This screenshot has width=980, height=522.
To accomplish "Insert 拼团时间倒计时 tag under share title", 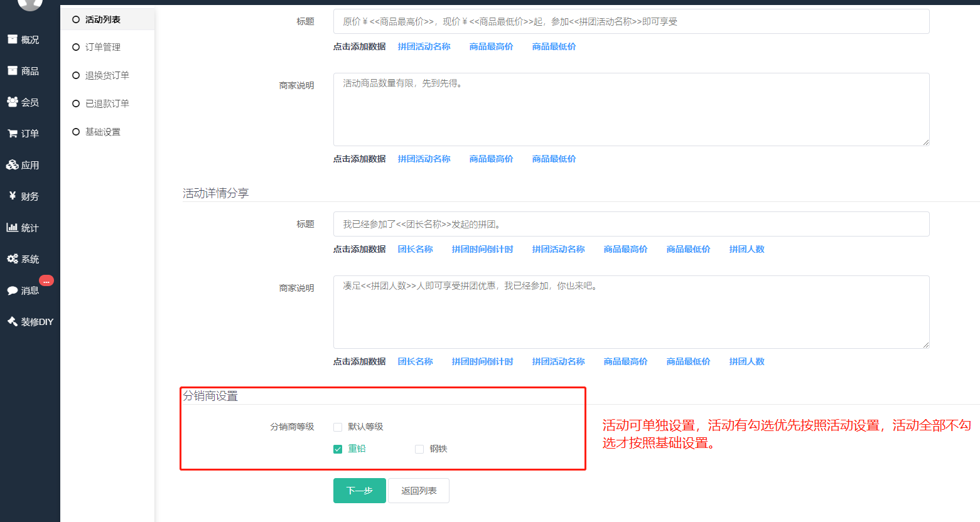I will [482, 249].
